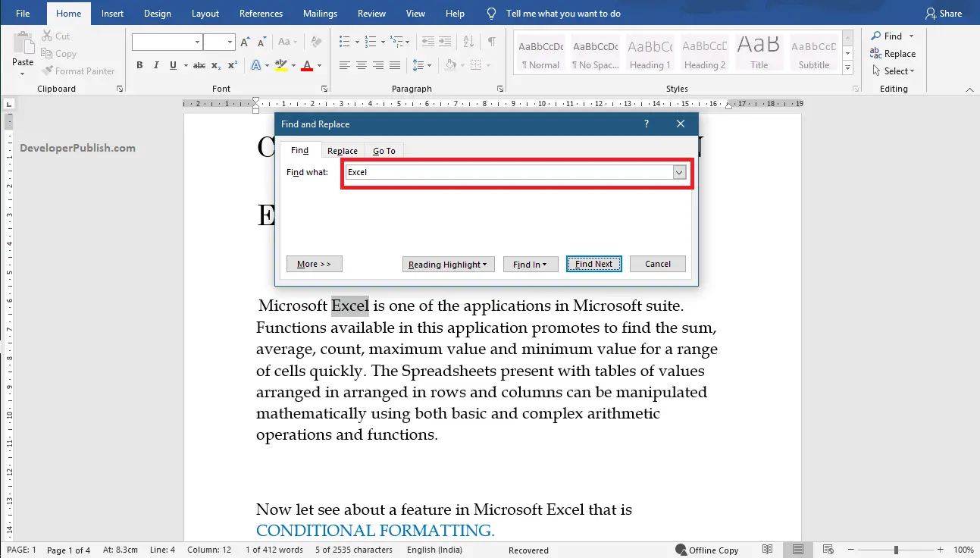Image resolution: width=980 pixels, height=558 pixels.
Task: Click the Bullets list icon
Action: tap(344, 42)
